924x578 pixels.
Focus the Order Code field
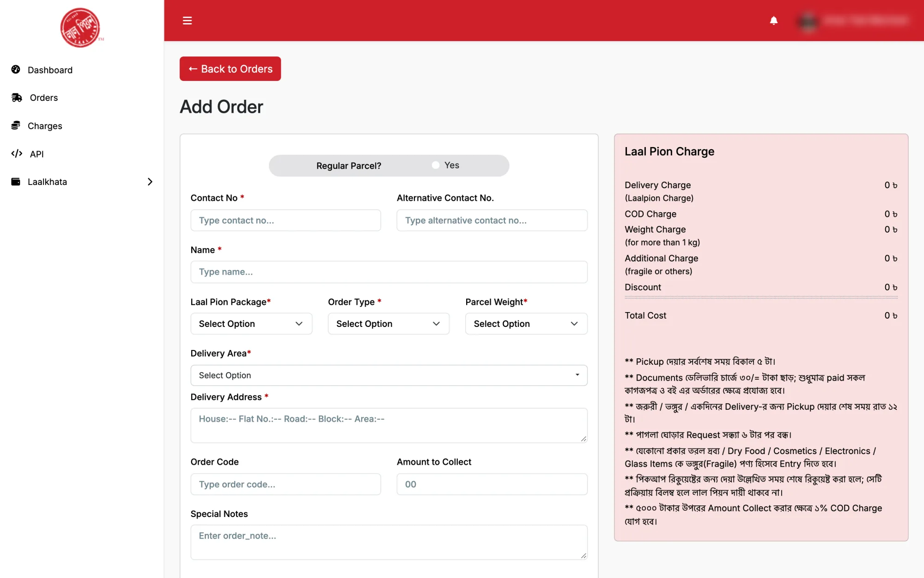(x=286, y=484)
